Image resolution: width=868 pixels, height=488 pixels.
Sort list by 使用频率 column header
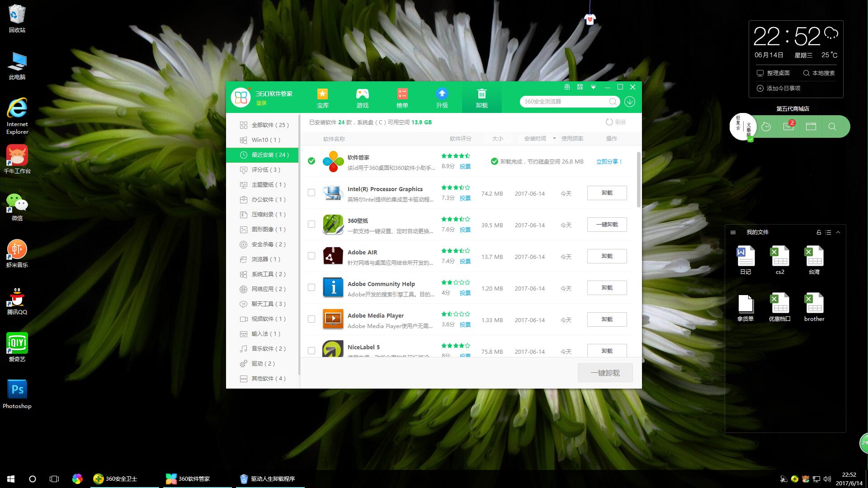(x=572, y=138)
